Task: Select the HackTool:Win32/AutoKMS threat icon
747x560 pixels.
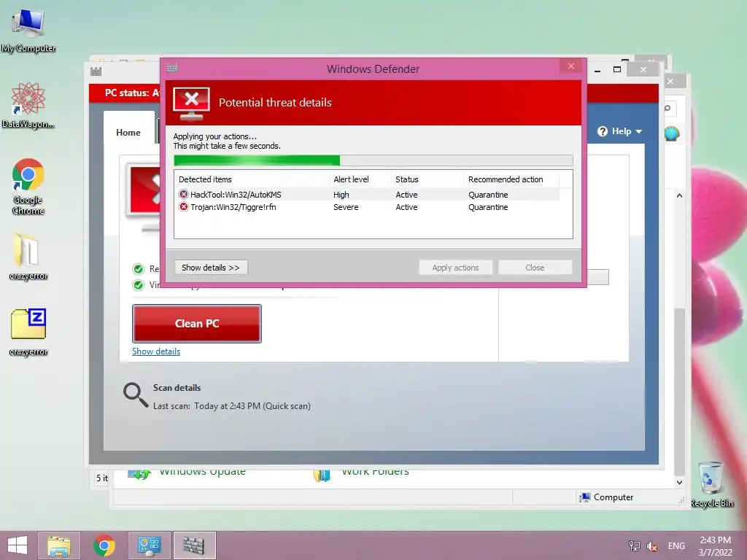Action: [183, 194]
